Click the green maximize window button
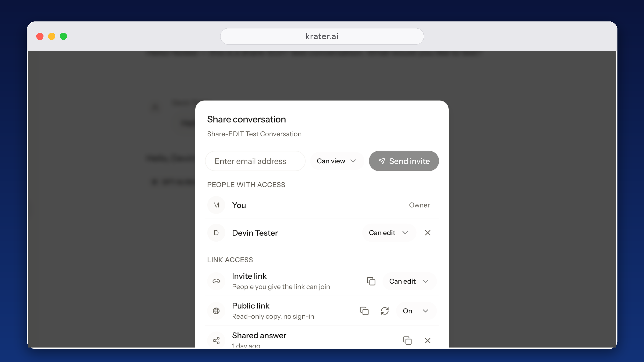The image size is (644, 362). pos(64,36)
